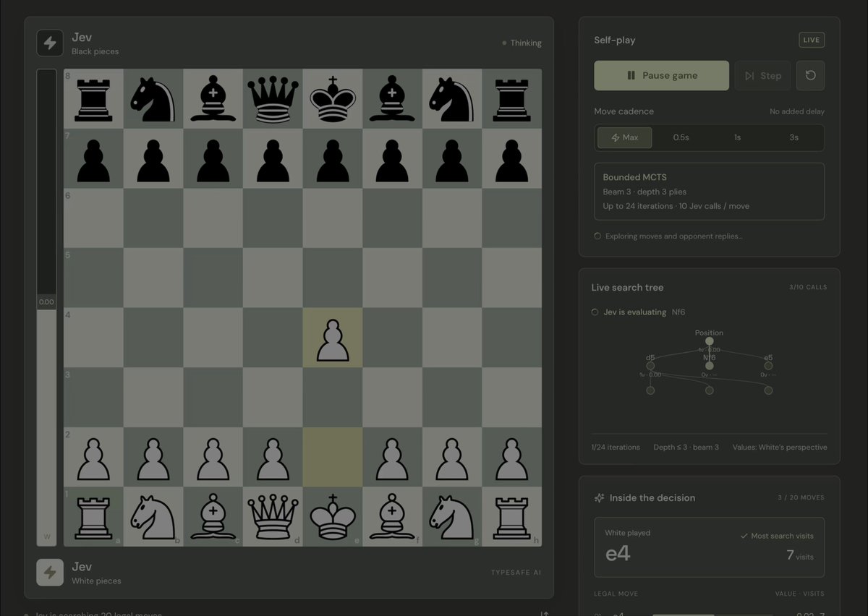Click the Exploring moves and opponent replies status
The width and height of the screenshot is (868, 616).
668,236
